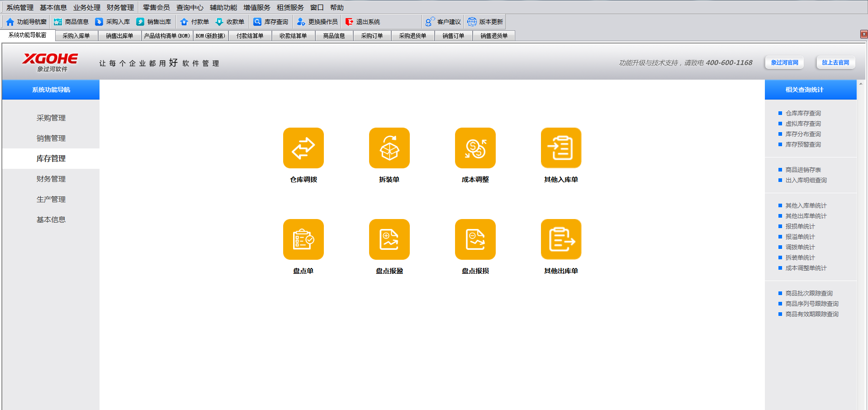The height and width of the screenshot is (410, 868).
Task: Open the 拆装单 disassembly order icon
Action: pos(389,148)
